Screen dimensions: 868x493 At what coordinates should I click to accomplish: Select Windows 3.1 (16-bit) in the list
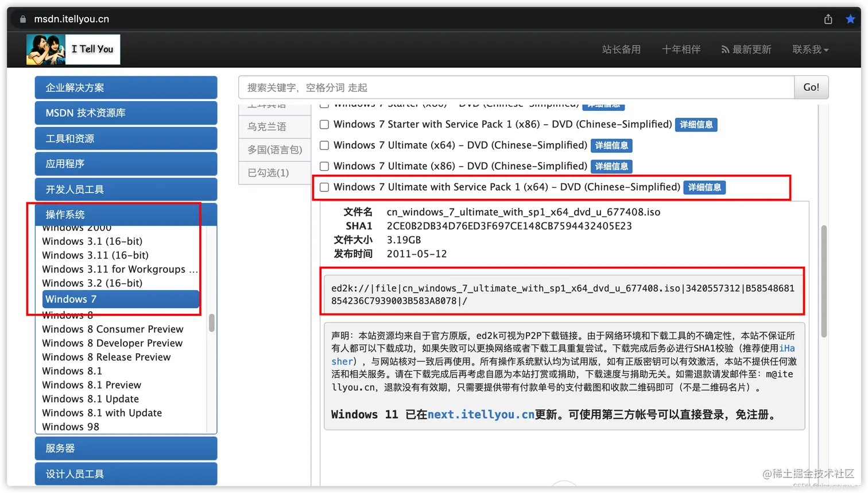92,241
